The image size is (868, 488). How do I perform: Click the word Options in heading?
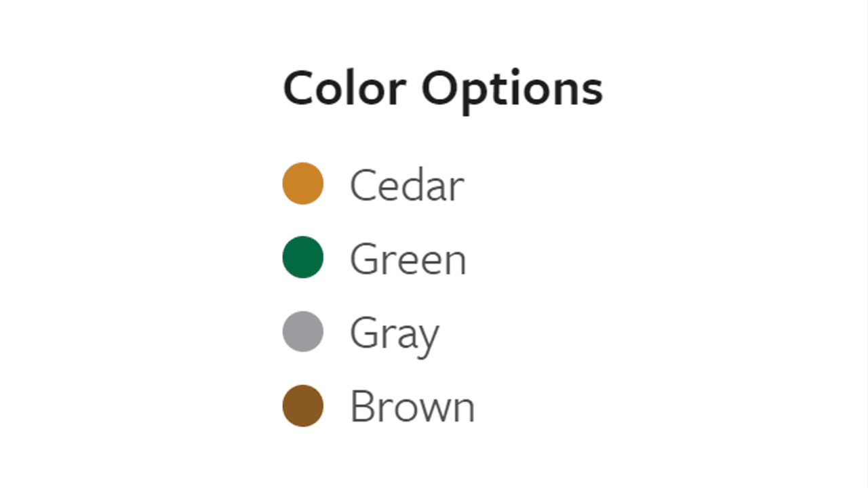click(512, 89)
